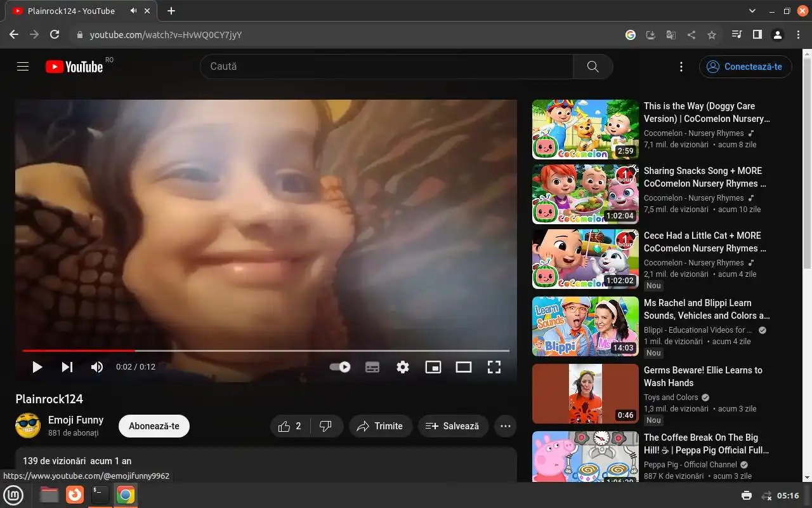
Task: Go back in browser history
Action: coord(14,35)
